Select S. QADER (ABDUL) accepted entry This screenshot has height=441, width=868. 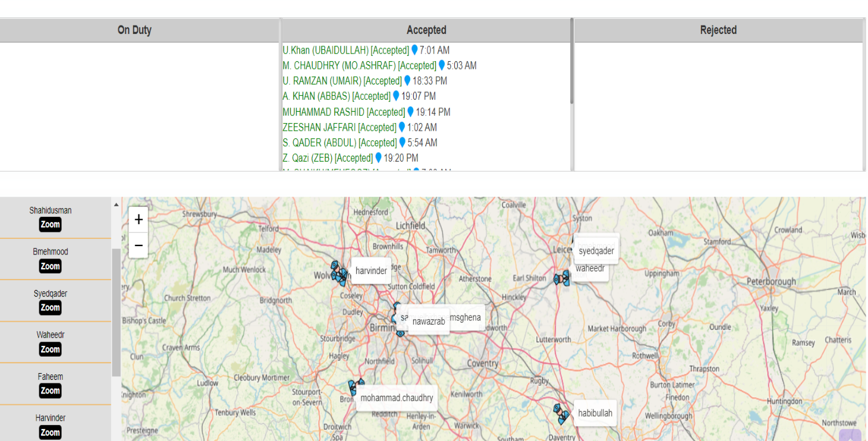click(x=340, y=143)
